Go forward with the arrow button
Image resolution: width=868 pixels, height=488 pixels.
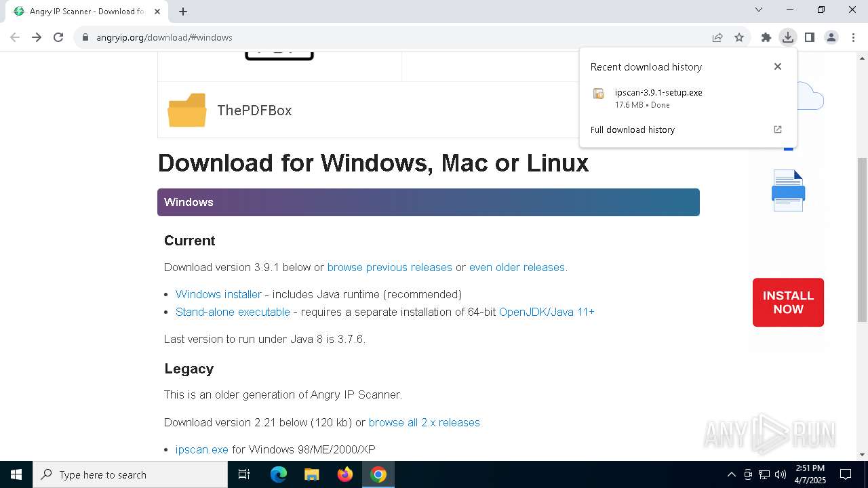point(37,37)
